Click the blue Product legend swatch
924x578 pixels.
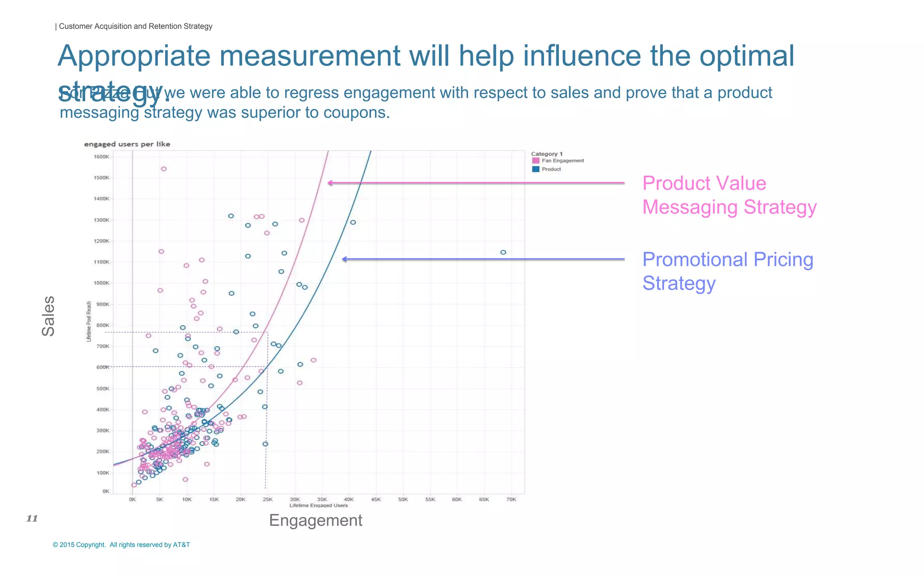click(x=536, y=169)
